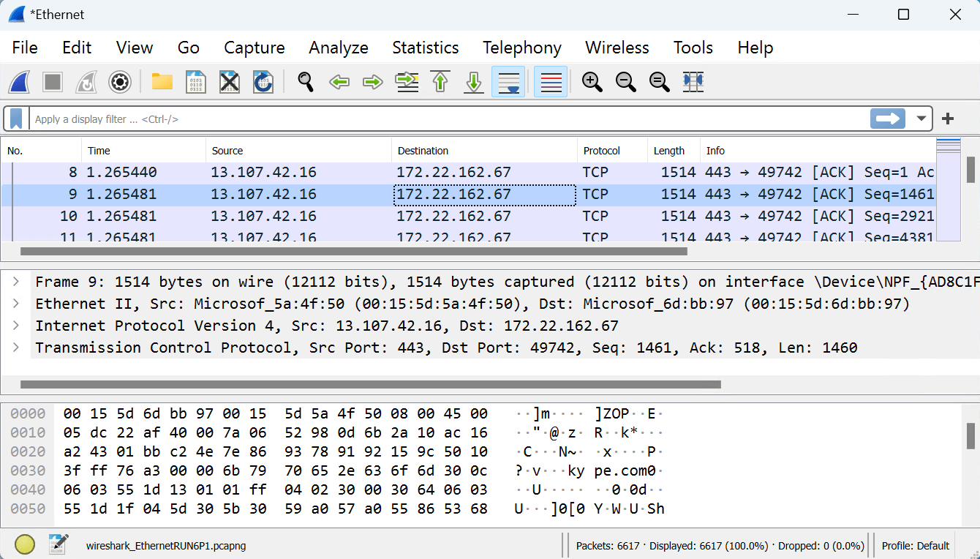Click the add filter button plus sign
Viewport: 980px width, 559px height.
[x=948, y=119]
